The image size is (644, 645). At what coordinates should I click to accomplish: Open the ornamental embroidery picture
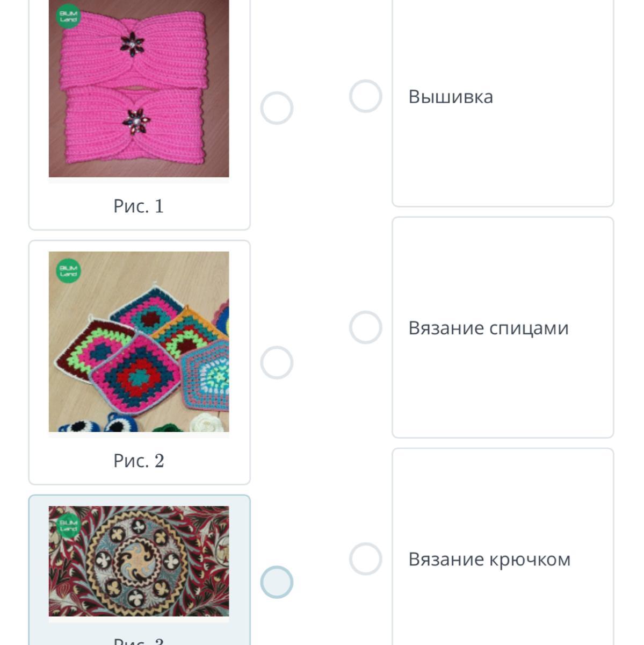coord(139,561)
